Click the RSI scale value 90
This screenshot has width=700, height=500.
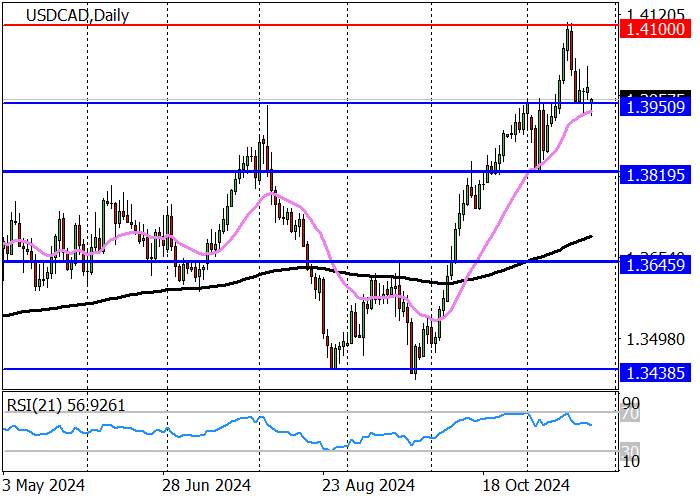[631, 404]
